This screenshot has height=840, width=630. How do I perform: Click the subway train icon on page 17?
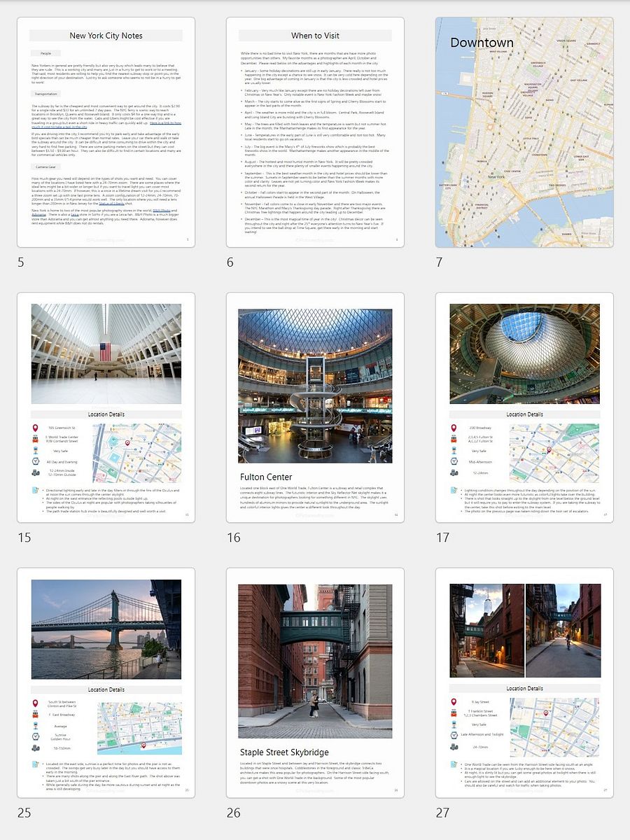(x=454, y=440)
